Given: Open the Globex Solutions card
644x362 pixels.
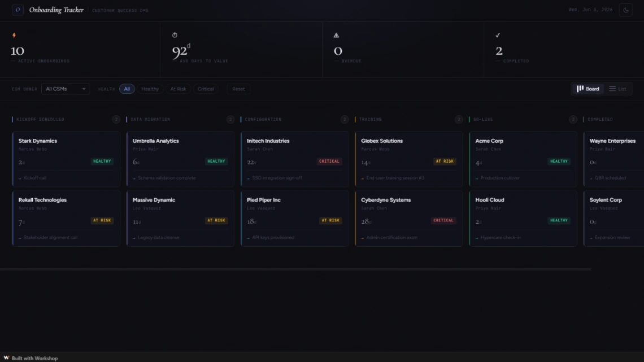Looking at the screenshot, I should coord(408,159).
